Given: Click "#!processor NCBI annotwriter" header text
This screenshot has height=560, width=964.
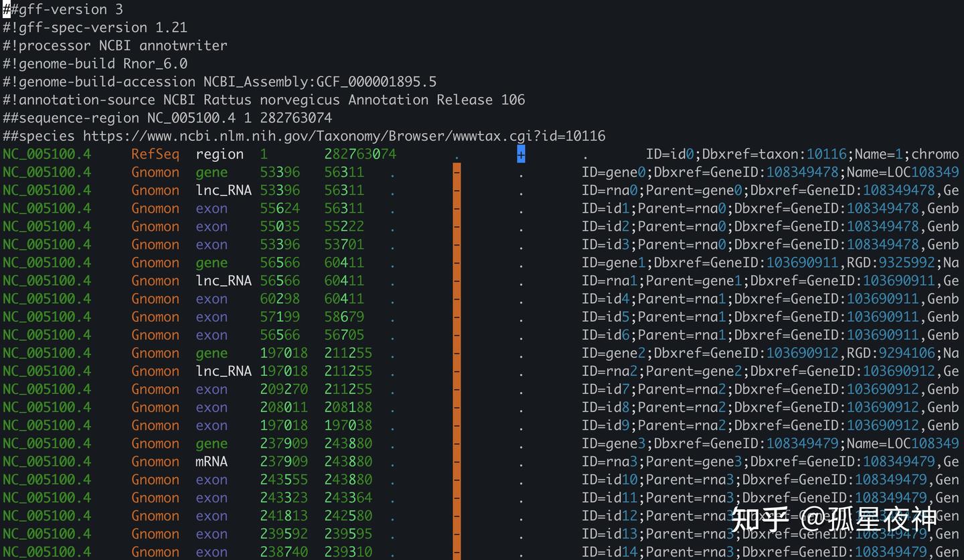Looking at the screenshot, I should (115, 45).
